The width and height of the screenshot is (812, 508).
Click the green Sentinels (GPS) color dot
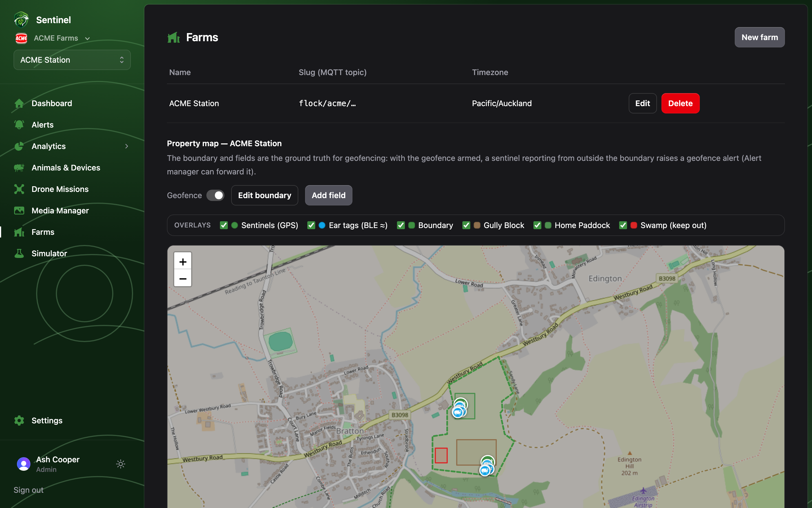(x=235, y=225)
